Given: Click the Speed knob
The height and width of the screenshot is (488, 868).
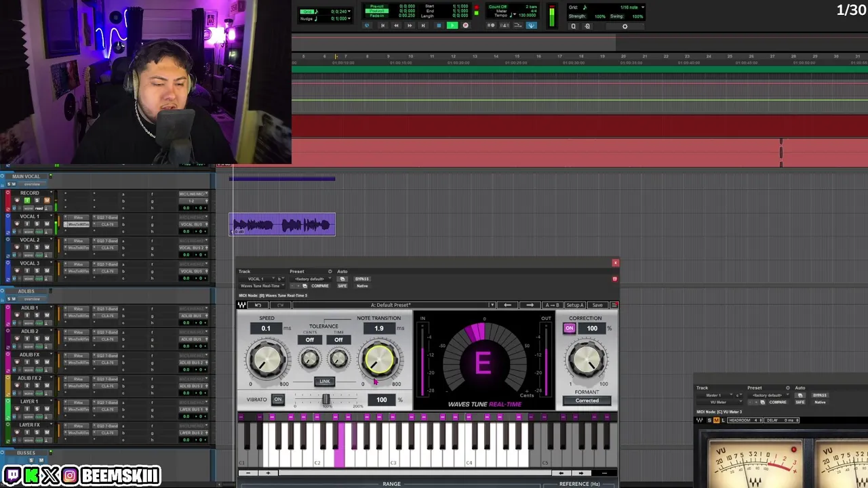Looking at the screenshot, I should click(267, 360).
